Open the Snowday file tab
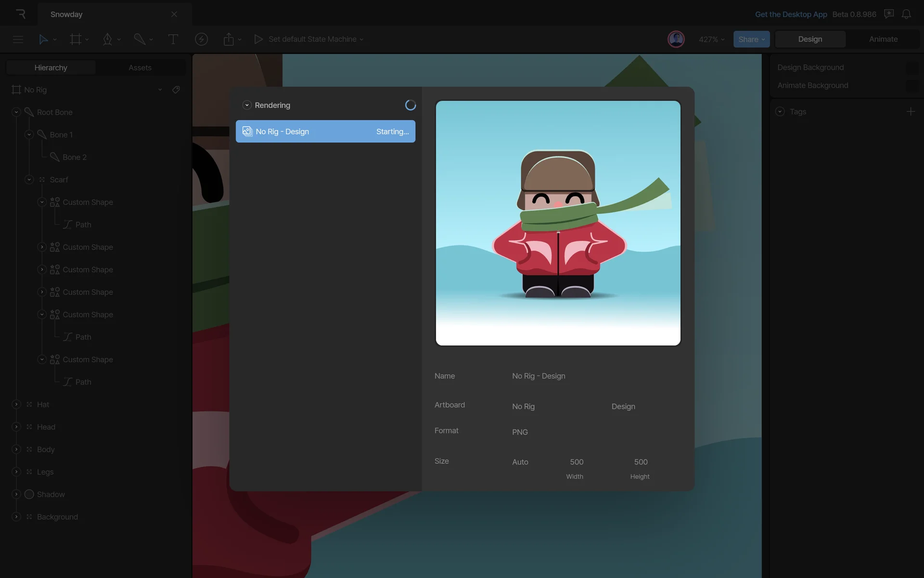This screenshot has width=924, height=578. pyautogui.click(x=66, y=14)
